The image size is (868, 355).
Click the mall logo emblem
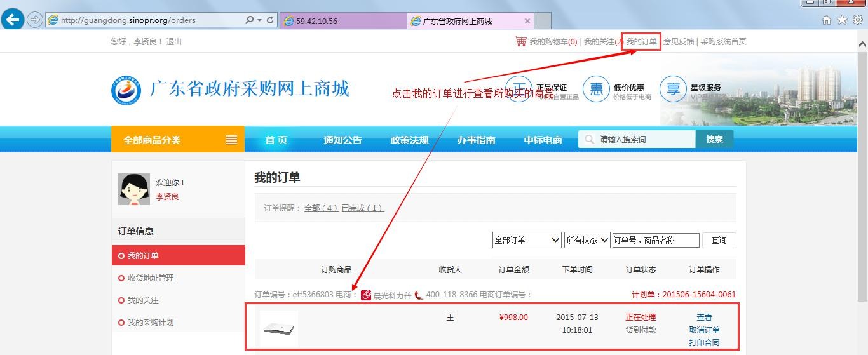click(x=126, y=90)
